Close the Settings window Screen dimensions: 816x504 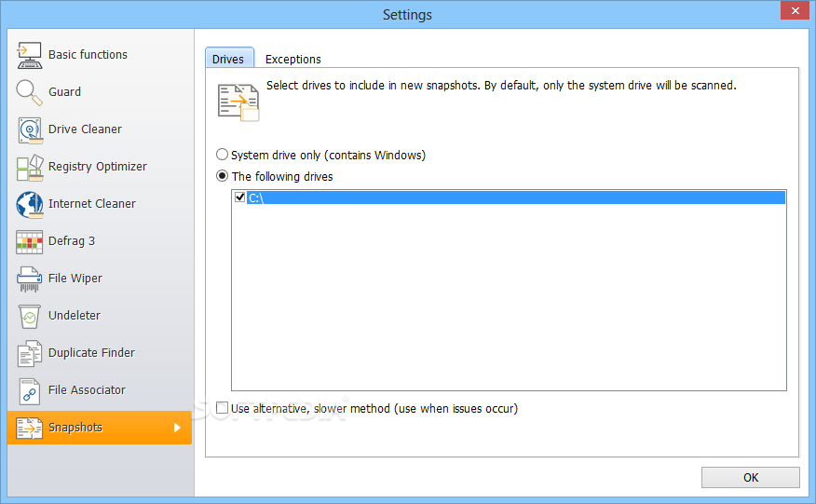[x=796, y=10]
